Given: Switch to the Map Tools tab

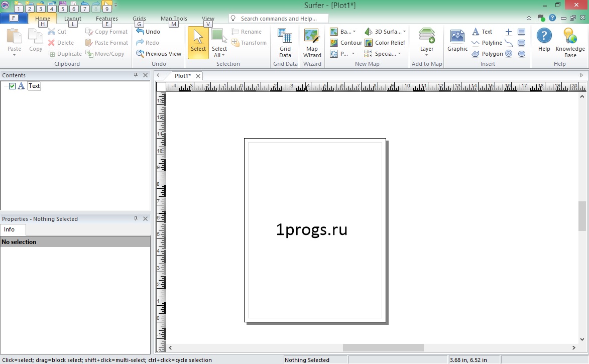Looking at the screenshot, I should [174, 19].
